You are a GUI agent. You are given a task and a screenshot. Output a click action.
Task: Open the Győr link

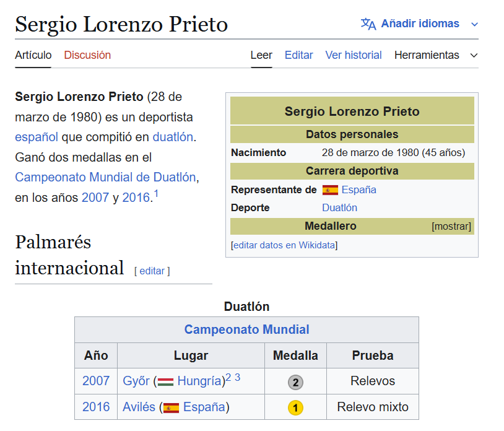pyautogui.click(x=136, y=381)
